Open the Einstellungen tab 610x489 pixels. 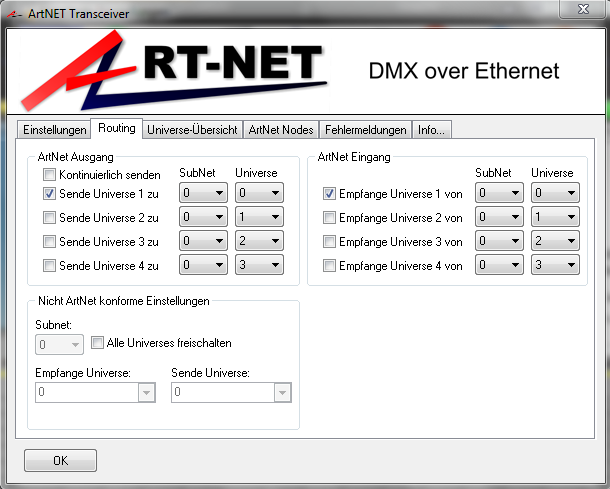54,130
